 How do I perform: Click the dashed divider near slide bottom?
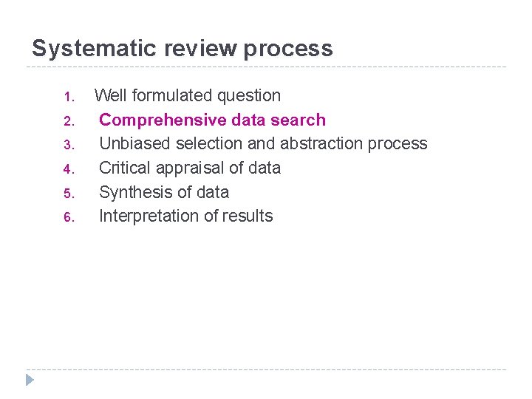click(x=266, y=369)
